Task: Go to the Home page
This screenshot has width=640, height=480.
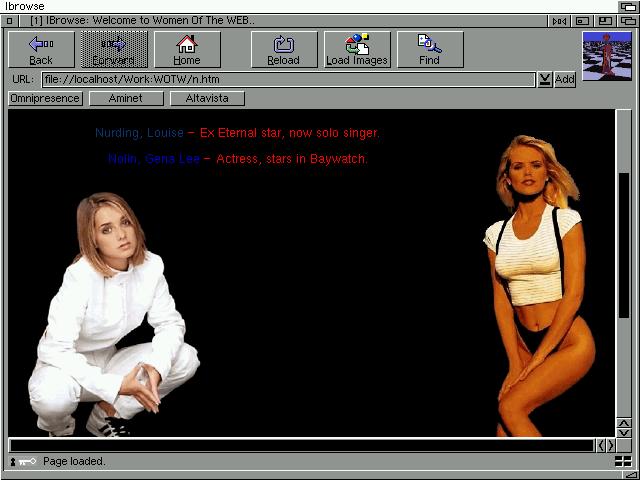Action: 187,49
